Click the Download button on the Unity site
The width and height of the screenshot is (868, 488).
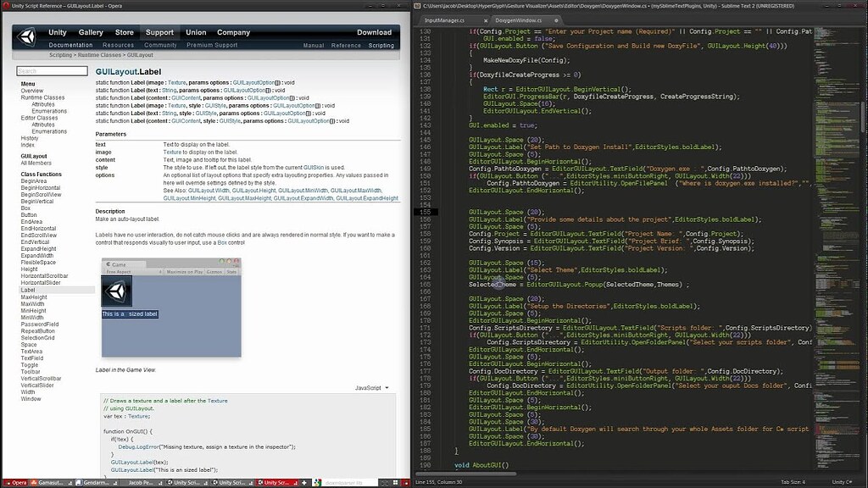coord(374,31)
